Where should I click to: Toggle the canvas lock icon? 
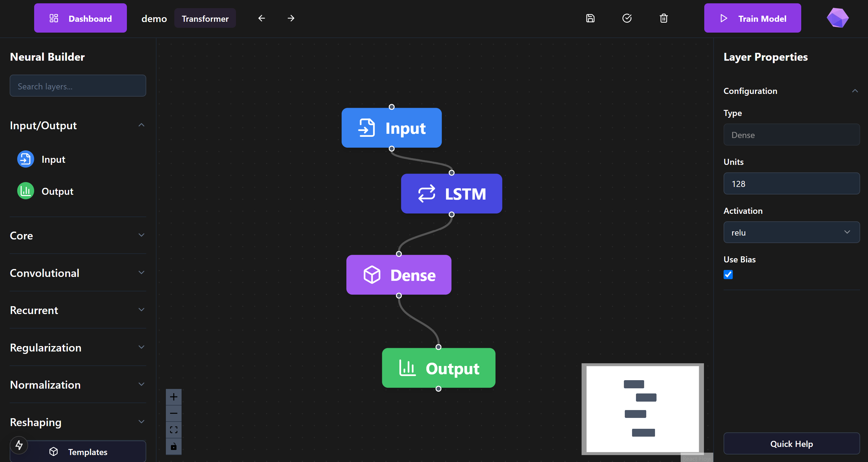(x=173, y=447)
